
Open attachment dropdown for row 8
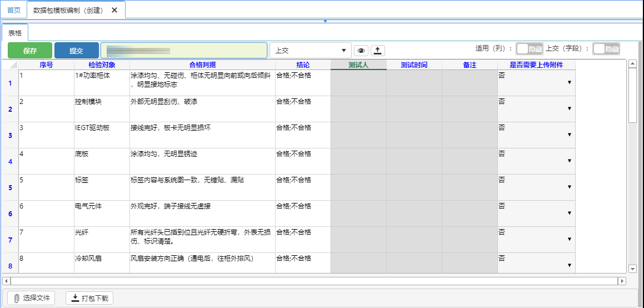click(569, 265)
